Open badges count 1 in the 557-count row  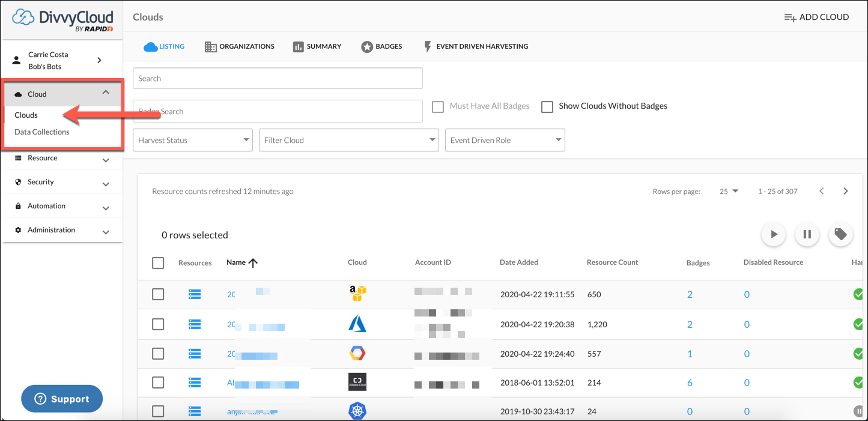point(690,354)
